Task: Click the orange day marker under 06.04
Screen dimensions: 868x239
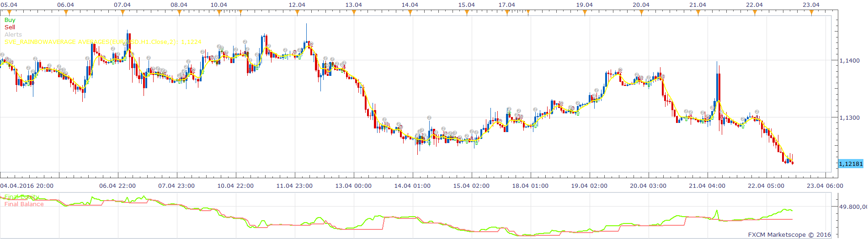Action: pos(66,12)
